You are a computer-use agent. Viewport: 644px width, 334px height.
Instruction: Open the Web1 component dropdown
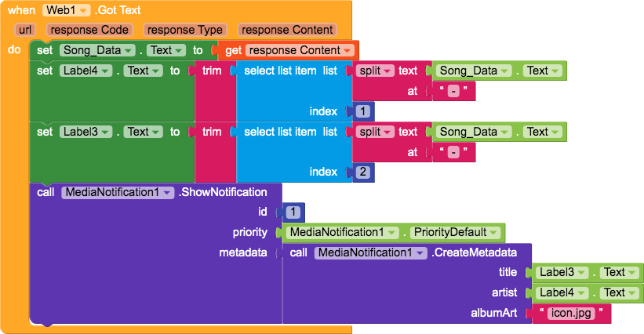pyautogui.click(x=66, y=10)
